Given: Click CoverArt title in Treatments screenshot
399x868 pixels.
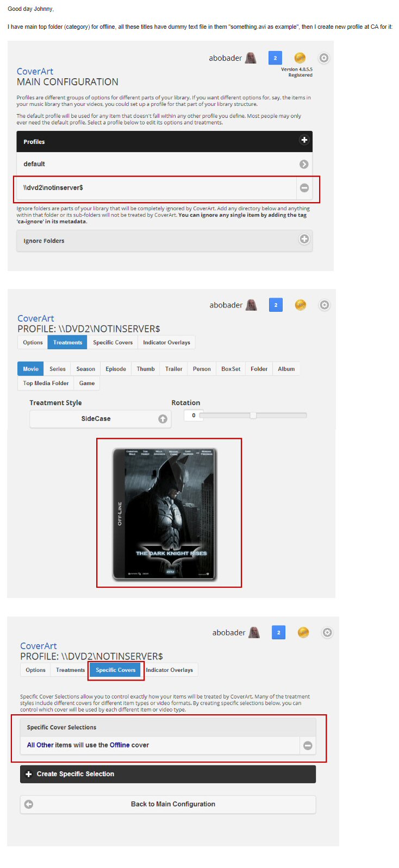Looking at the screenshot, I should click(36, 318).
